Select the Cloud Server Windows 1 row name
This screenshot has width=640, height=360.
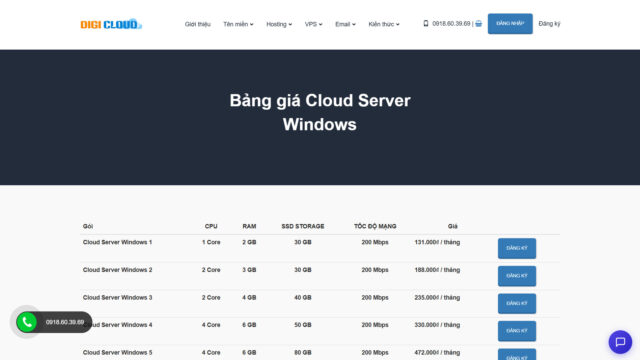[x=118, y=242]
